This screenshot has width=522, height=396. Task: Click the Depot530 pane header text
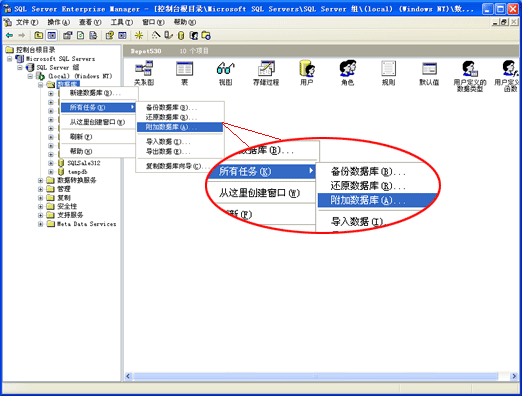click(146, 51)
